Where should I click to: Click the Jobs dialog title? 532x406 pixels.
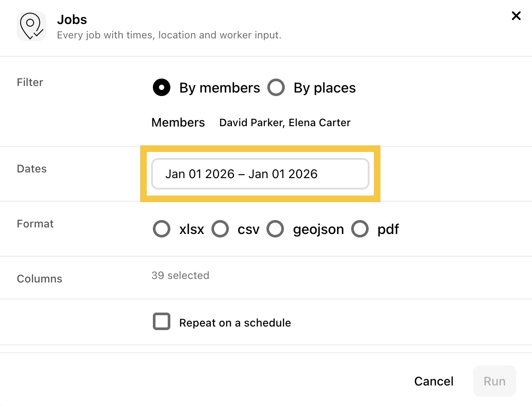tap(72, 20)
